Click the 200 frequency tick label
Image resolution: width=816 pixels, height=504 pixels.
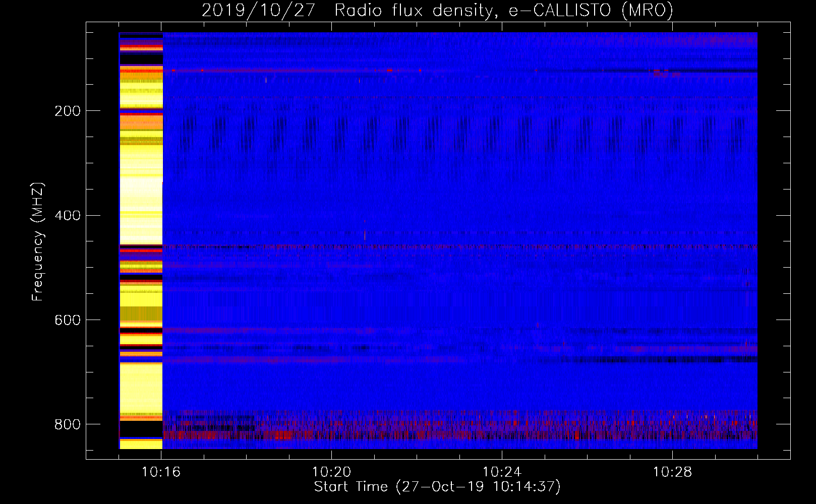pos(68,111)
